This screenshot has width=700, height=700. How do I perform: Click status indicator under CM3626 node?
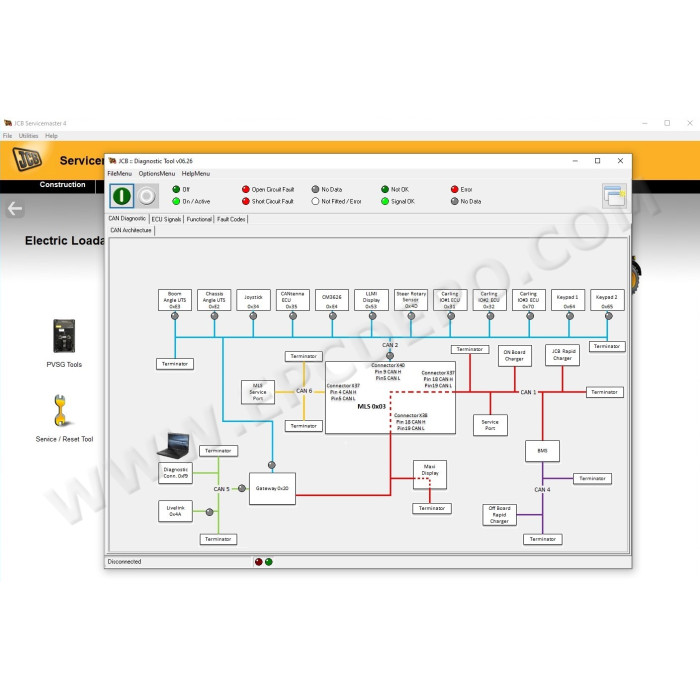coord(333,316)
